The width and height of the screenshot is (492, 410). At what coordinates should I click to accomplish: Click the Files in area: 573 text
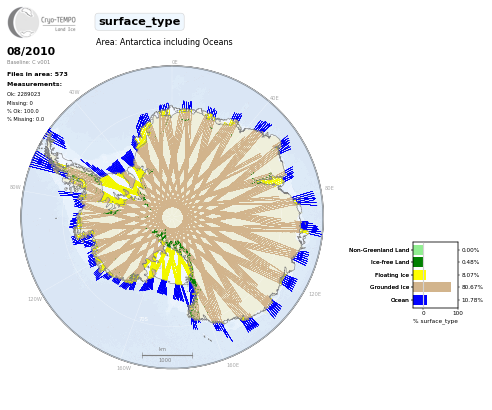pos(37,74)
